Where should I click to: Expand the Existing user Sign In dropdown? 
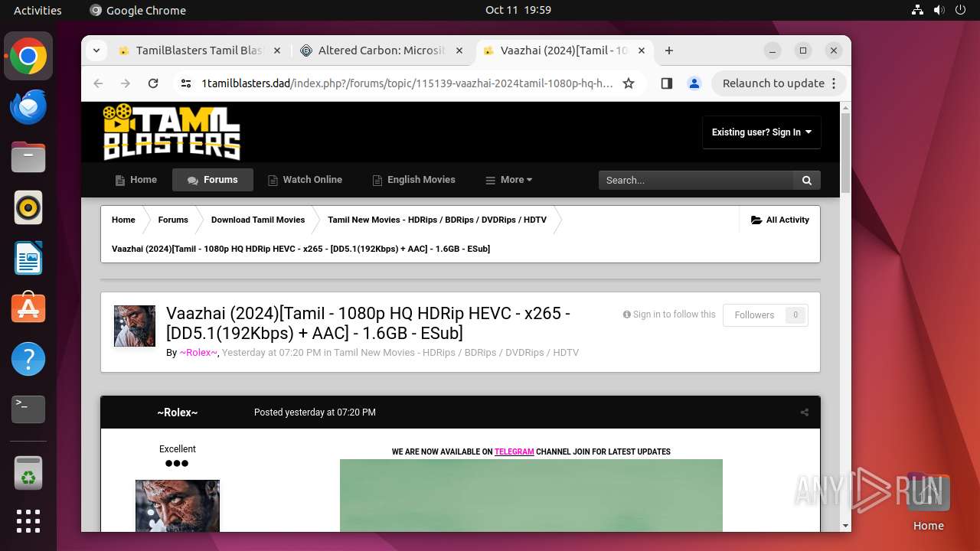point(762,132)
